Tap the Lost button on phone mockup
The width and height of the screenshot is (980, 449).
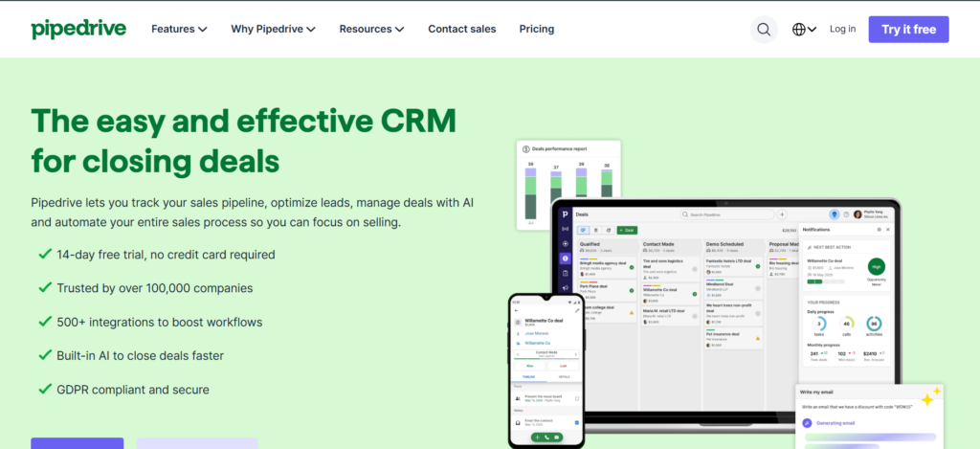(563, 366)
